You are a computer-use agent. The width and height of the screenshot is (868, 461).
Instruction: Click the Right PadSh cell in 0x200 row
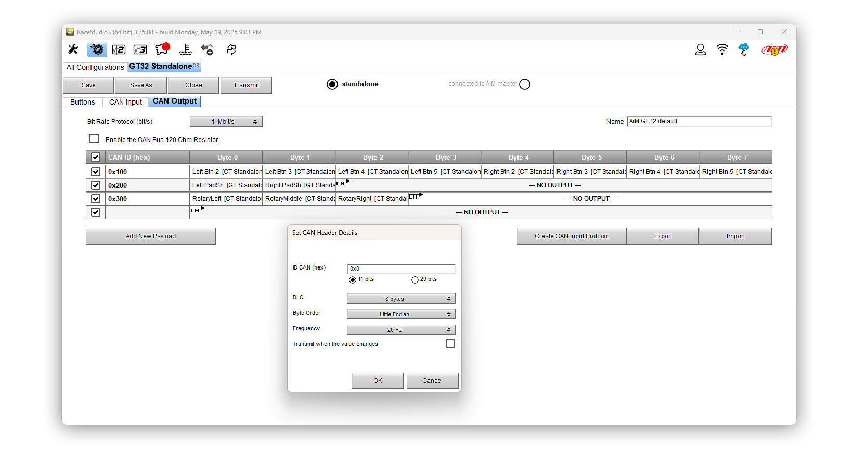[299, 185]
